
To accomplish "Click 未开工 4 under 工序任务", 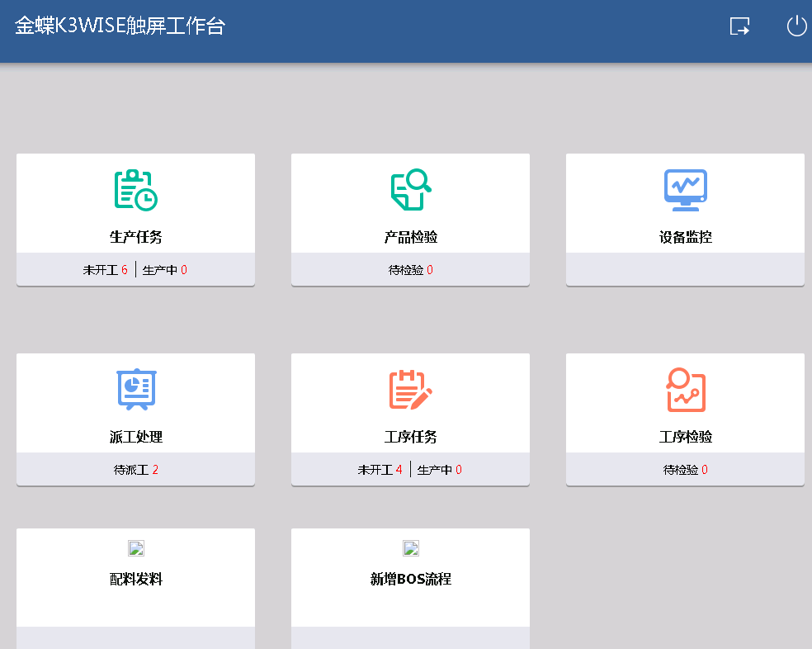I will 380,470.
